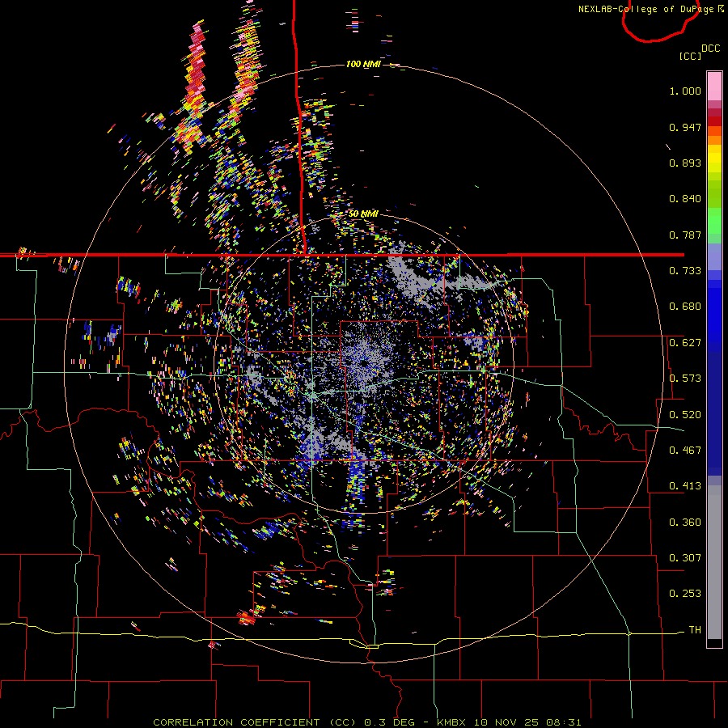
Task: Click the 0.840 legend value
Action: point(685,199)
